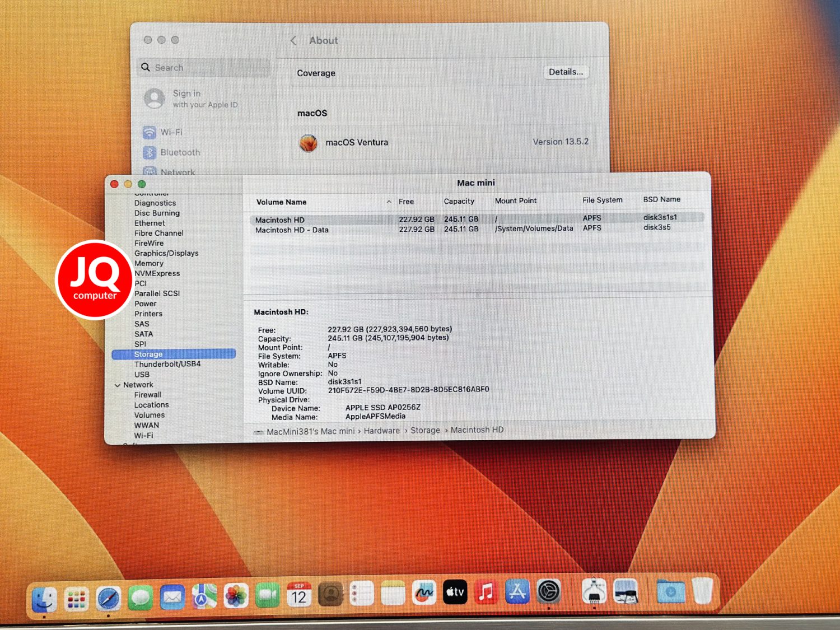Screen dimensions: 840x630
Task: Select Graphics/Displays in the sidebar
Action: click(166, 254)
